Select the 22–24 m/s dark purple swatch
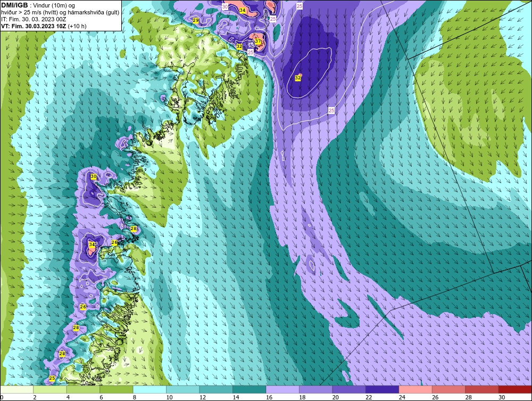 click(383, 389)
